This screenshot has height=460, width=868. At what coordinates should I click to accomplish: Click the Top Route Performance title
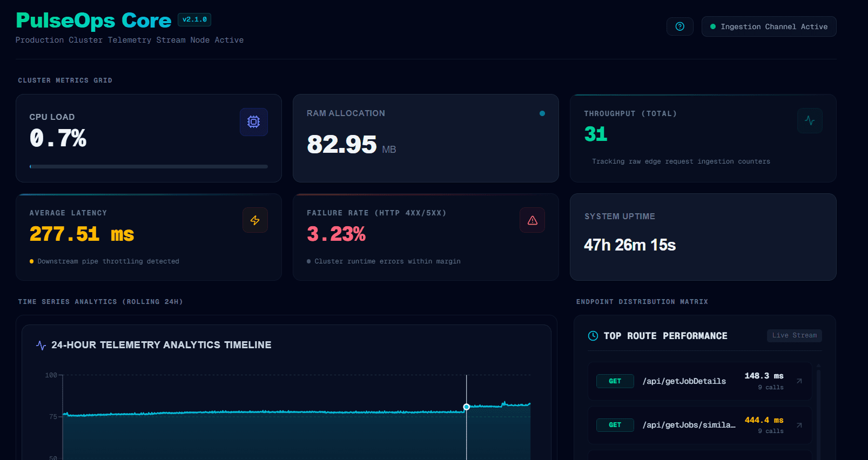(665, 336)
